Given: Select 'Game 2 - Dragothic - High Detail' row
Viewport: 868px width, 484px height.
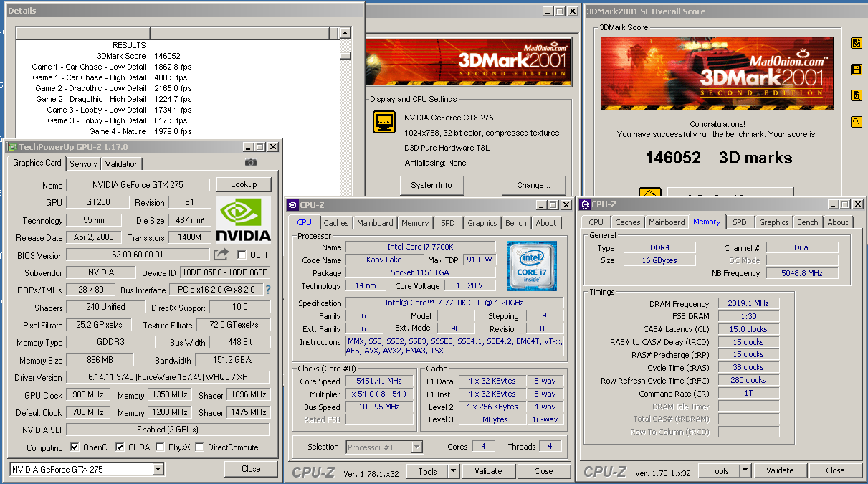Looking at the screenshot, I should pyautogui.click(x=177, y=99).
